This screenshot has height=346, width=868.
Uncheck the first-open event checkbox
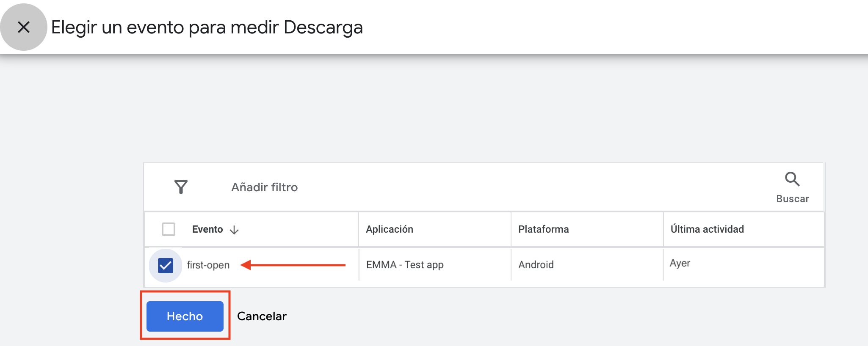click(166, 265)
